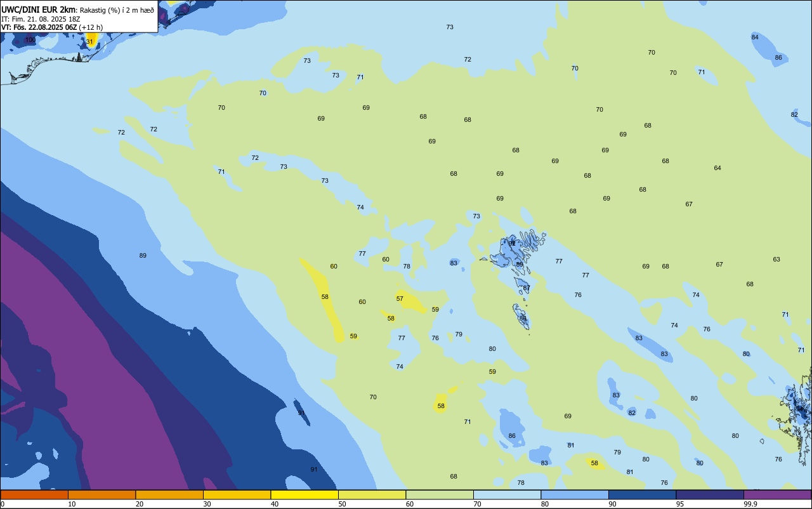Image resolution: width=812 pixels, height=509 pixels.
Task: Choose the 70–80 pale blue legend swatch
Action: coord(507,494)
